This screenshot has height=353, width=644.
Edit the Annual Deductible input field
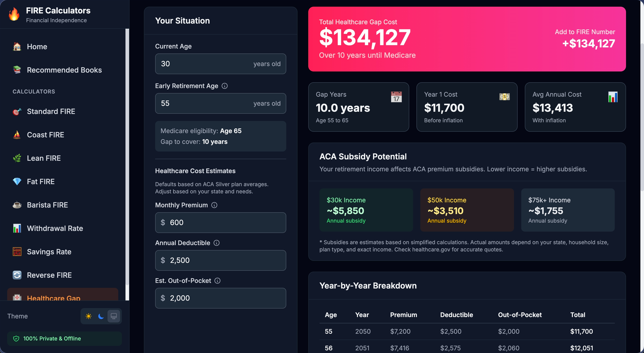[221, 260]
